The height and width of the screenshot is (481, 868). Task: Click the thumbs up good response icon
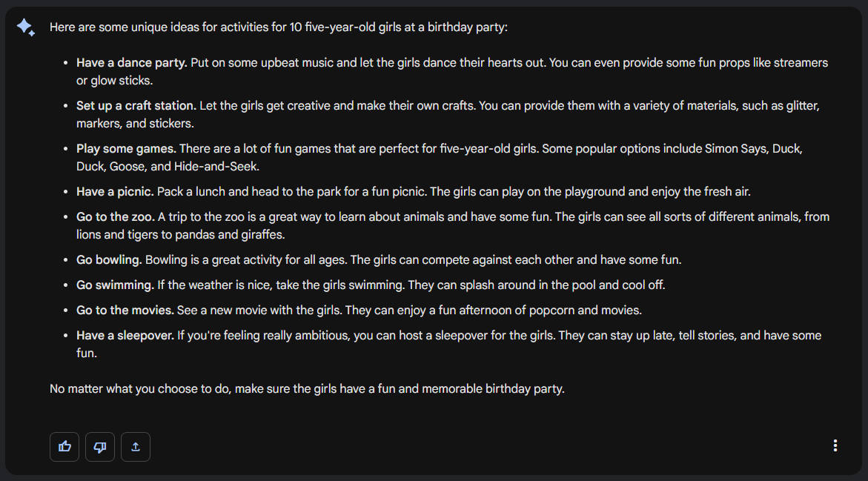coord(64,446)
